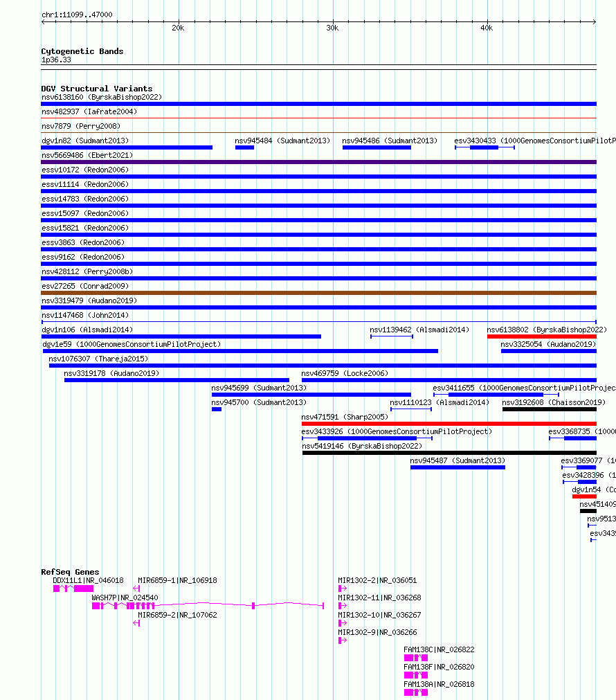Viewport: 616px width, 700px height.
Task: Click the DGV Structural Variants track title
Action: click(97, 89)
